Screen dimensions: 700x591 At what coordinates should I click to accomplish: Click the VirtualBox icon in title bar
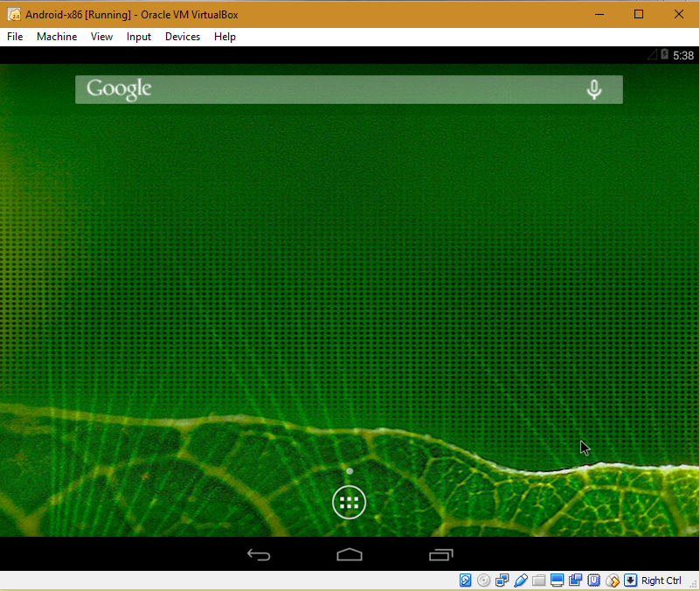click(x=14, y=14)
